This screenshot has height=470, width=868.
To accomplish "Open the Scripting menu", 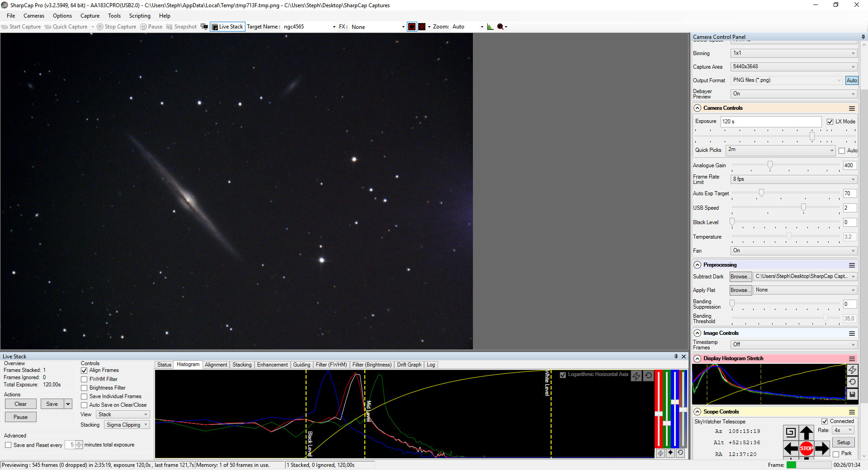I will [140, 16].
